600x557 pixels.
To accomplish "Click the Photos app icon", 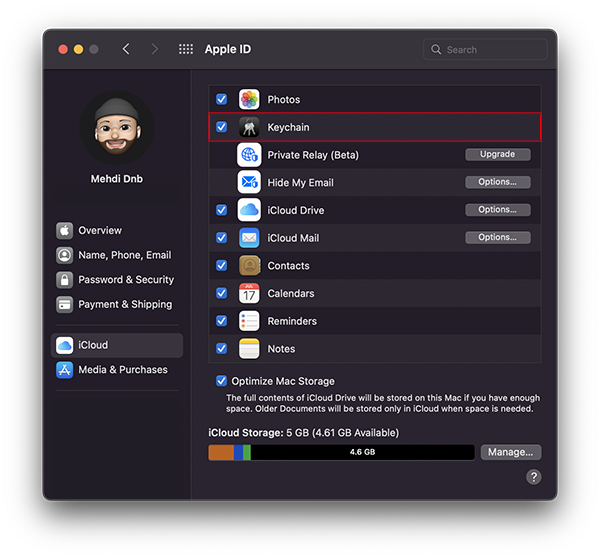I will point(249,99).
